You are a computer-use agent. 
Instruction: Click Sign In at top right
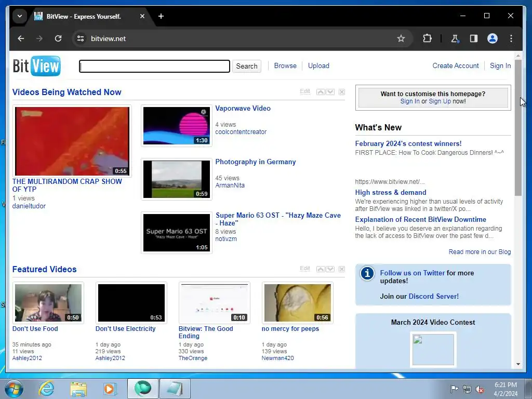pyautogui.click(x=500, y=66)
